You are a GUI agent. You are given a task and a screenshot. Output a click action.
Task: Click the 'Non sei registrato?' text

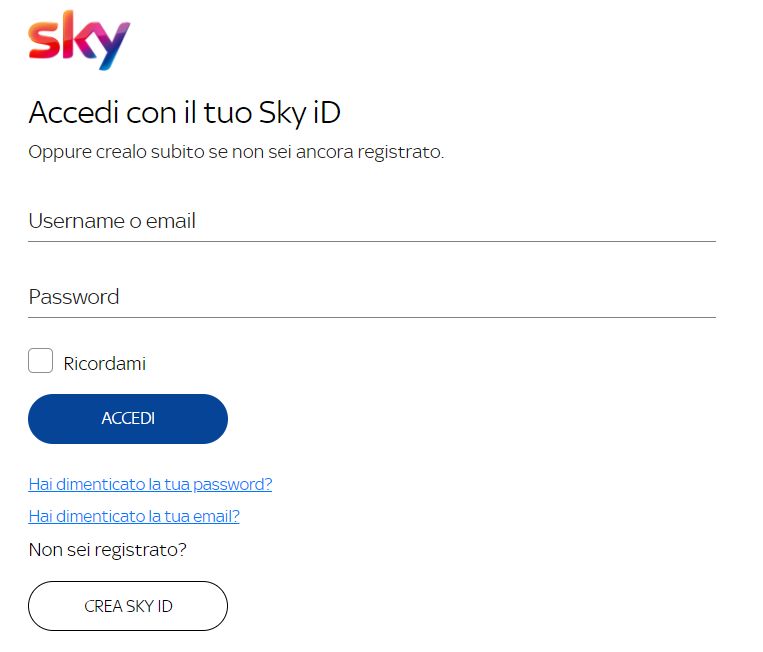coord(108,549)
